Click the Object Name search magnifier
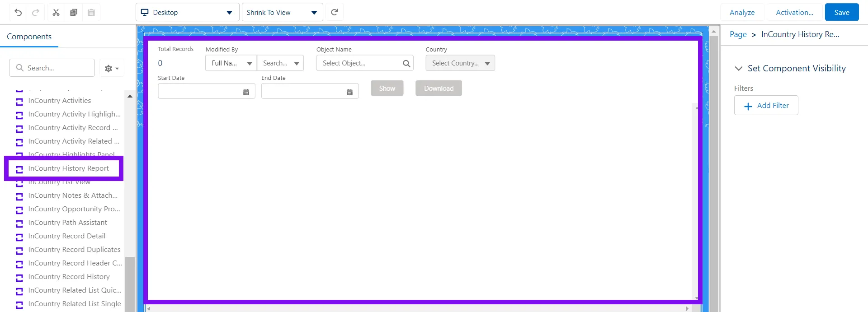The width and height of the screenshot is (868, 312). tap(406, 64)
